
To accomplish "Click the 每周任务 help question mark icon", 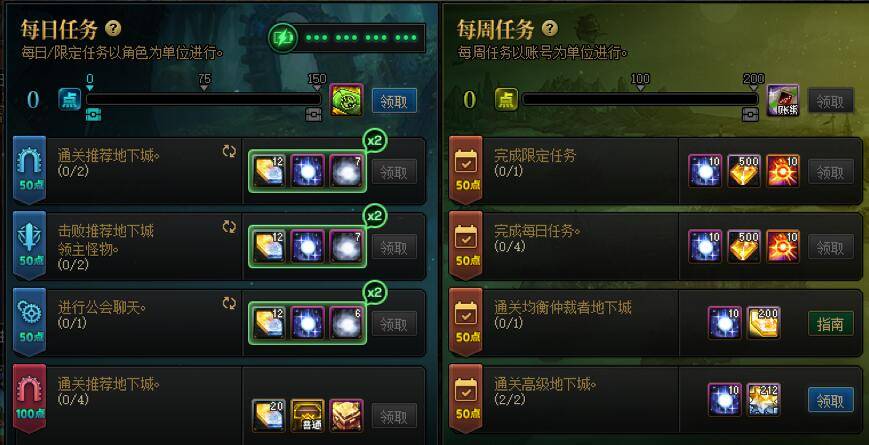I will tap(549, 28).
